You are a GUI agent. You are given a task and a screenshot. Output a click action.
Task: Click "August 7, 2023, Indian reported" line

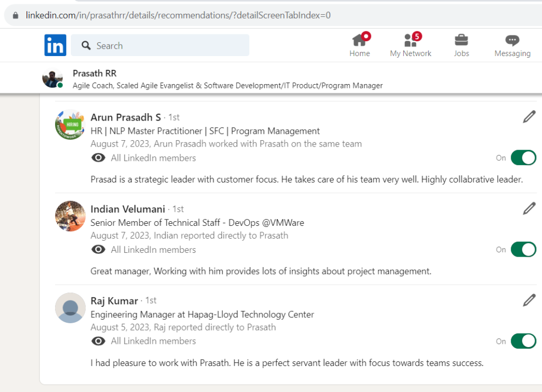click(189, 235)
